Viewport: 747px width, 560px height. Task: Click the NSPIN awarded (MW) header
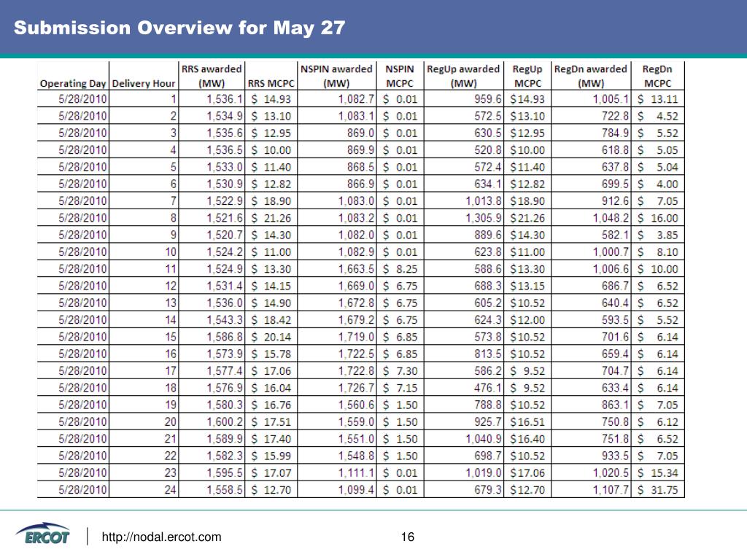tap(336, 76)
